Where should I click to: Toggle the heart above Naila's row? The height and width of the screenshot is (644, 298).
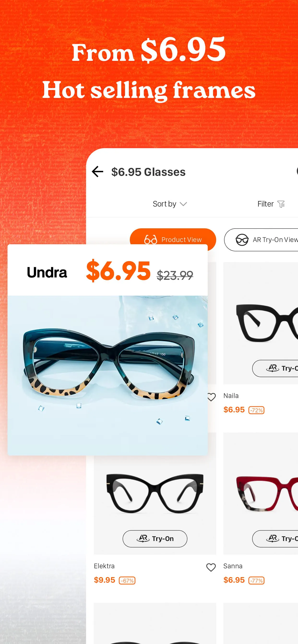pos(212,397)
